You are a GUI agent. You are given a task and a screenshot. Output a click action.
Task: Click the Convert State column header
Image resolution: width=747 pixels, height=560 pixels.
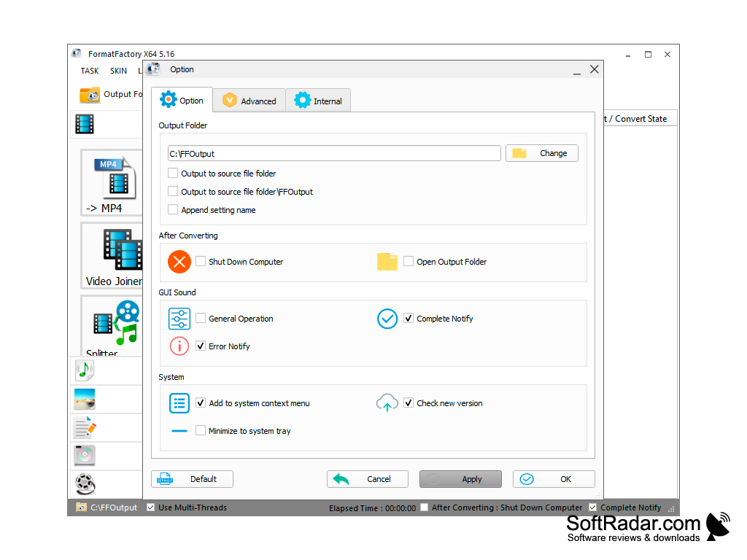point(640,119)
